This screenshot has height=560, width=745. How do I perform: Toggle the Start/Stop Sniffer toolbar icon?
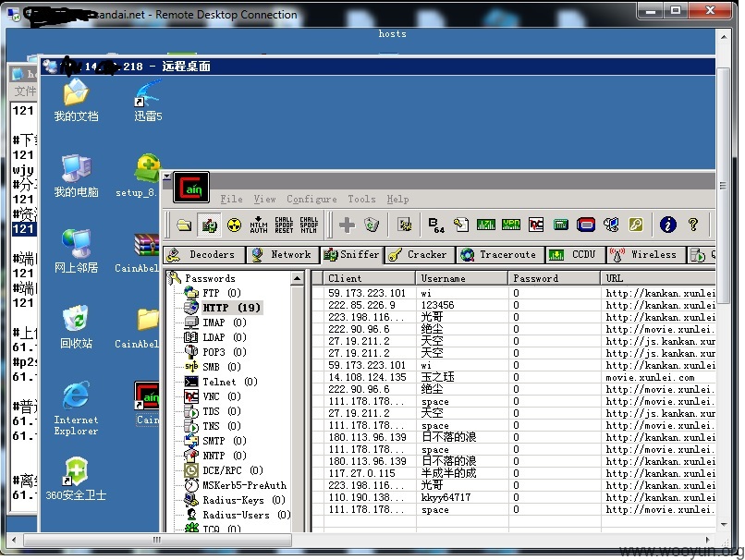tap(209, 225)
